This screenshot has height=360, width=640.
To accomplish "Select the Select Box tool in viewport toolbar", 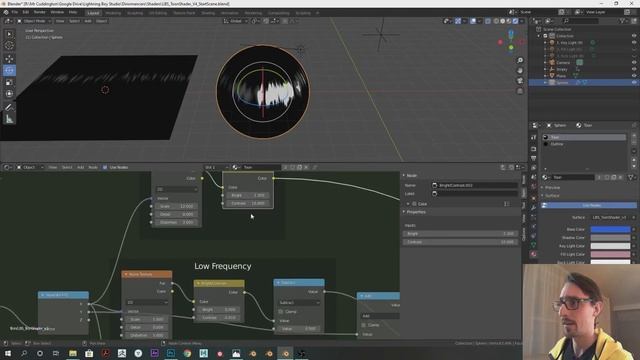I will 9,34.
